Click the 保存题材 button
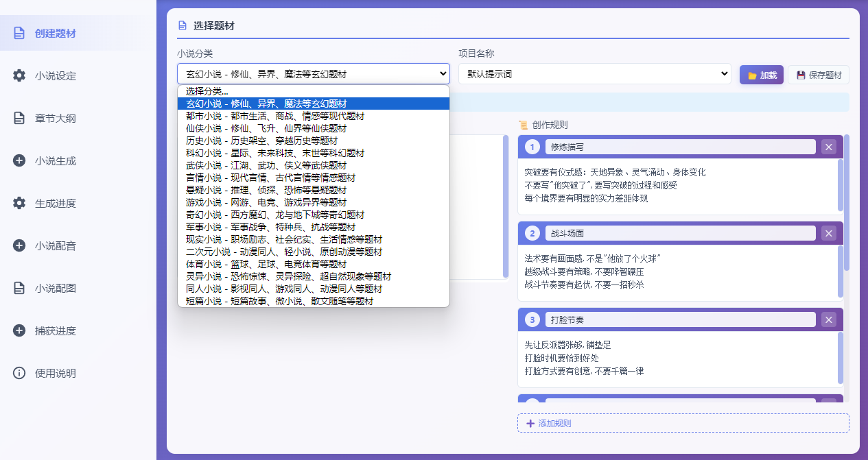868x460 pixels. [819, 75]
